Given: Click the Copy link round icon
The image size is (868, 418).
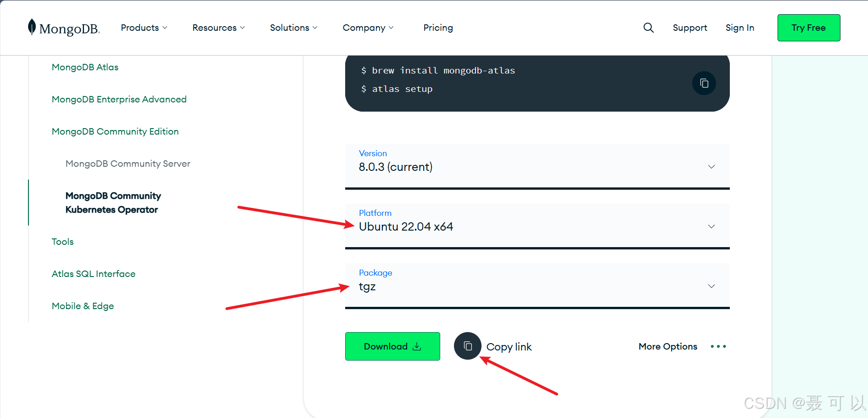Looking at the screenshot, I should pos(467,346).
